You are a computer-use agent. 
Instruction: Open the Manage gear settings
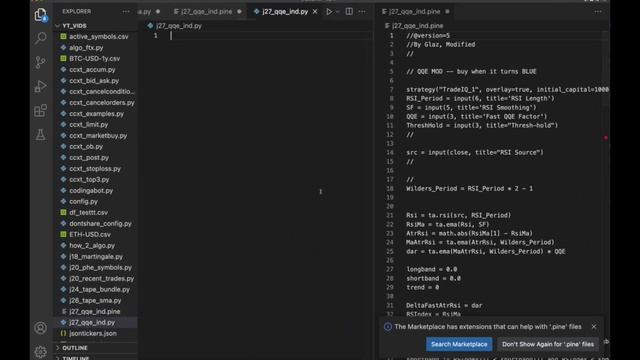tap(40, 351)
